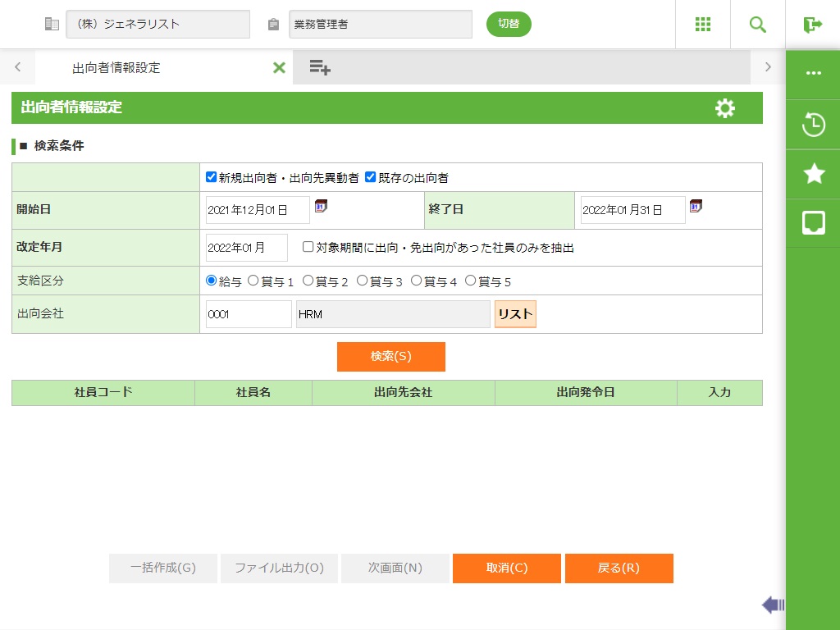Image resolution: width=840 pixels, height=630 pixels.
Task: Open the settings gear in title bar
Action: [725, 108]
